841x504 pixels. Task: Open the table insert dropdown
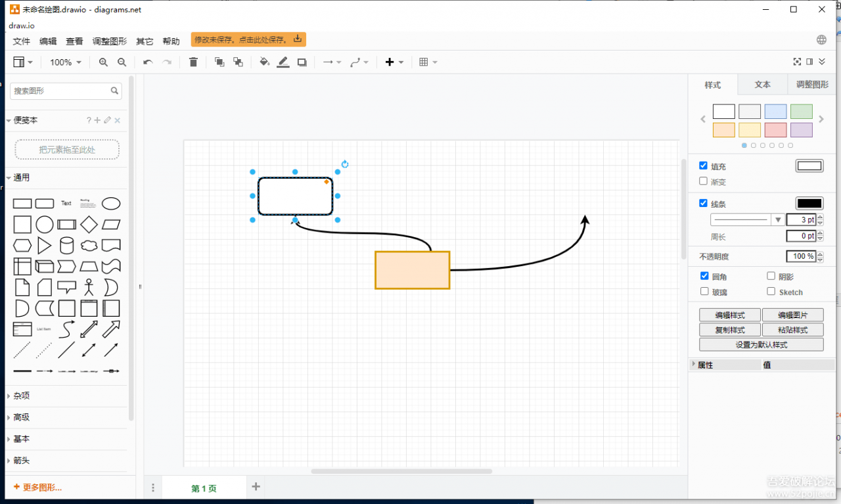tap(428, 62)
